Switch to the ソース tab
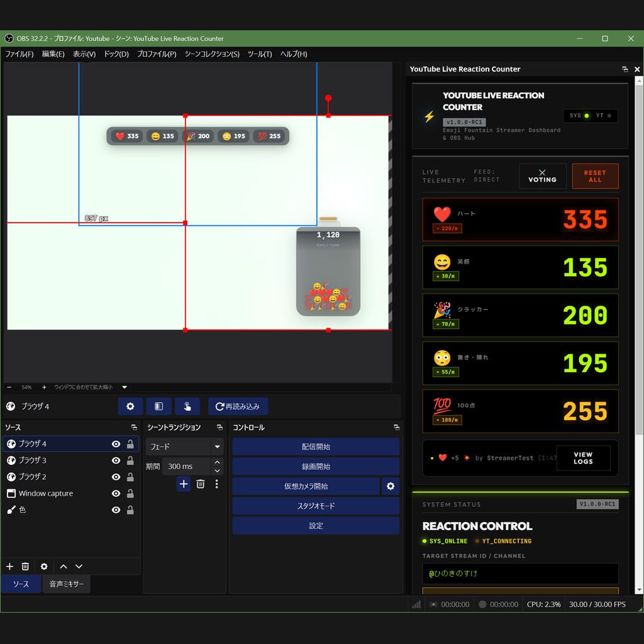 (x=21, y=584)
